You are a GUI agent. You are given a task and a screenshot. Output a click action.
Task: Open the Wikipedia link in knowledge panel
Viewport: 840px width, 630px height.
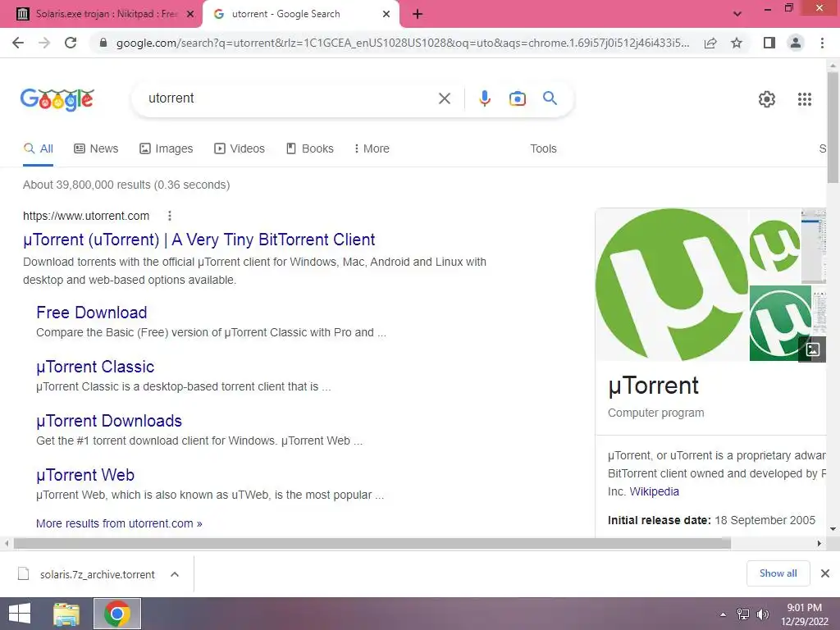point(654,492)
